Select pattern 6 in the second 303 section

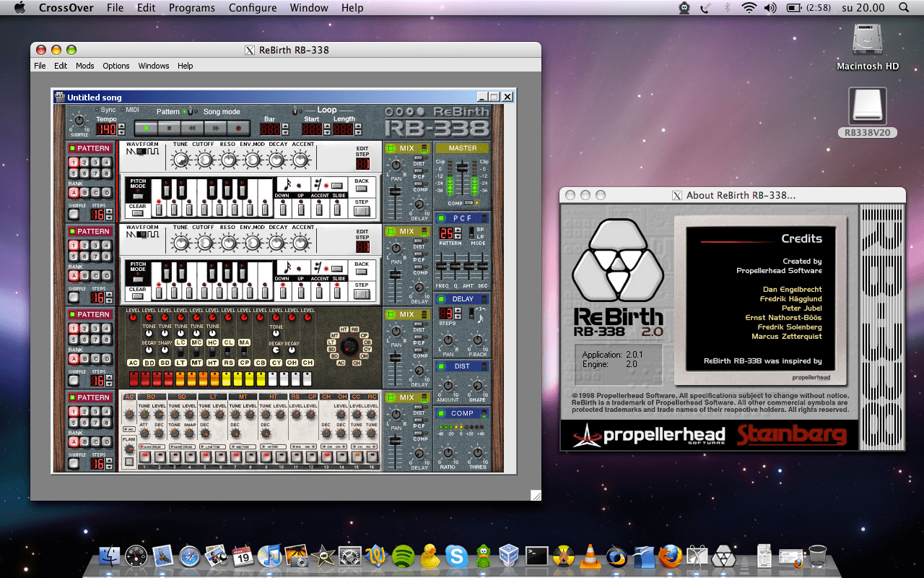point(84,256)
